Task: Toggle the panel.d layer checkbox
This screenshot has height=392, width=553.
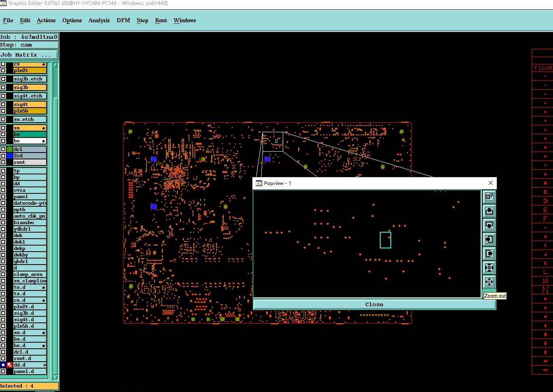Action: 3,371
